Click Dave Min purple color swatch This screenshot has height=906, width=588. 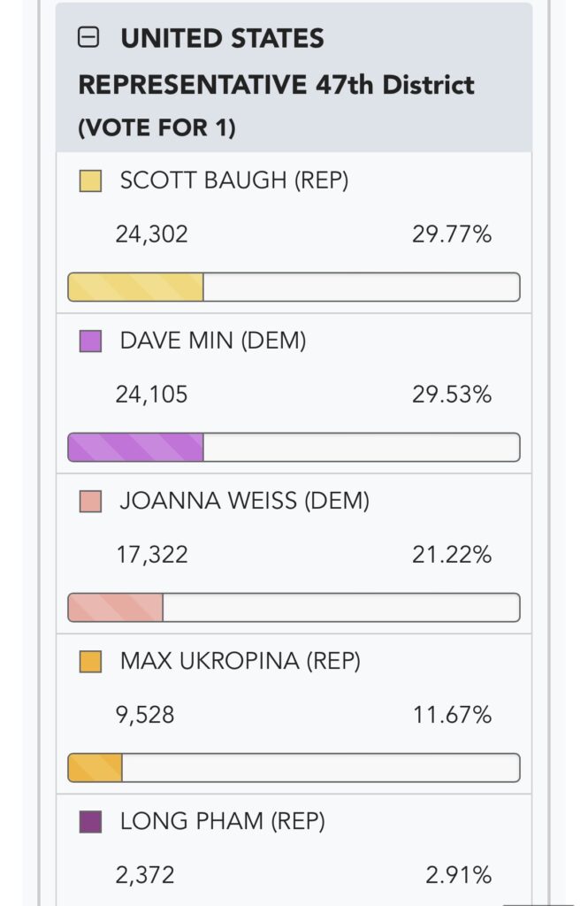pos(90,341)
